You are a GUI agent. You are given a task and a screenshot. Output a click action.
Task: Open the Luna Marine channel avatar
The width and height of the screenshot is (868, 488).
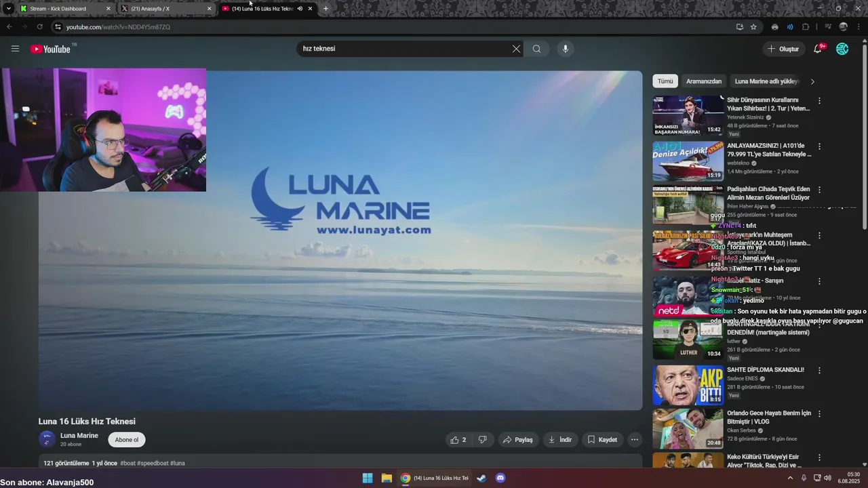point(47,440)
